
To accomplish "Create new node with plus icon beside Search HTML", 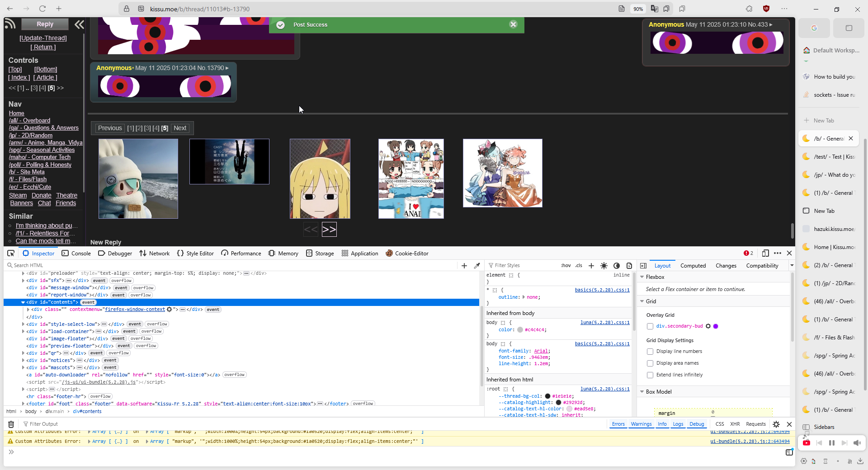I will coord(464,266).
